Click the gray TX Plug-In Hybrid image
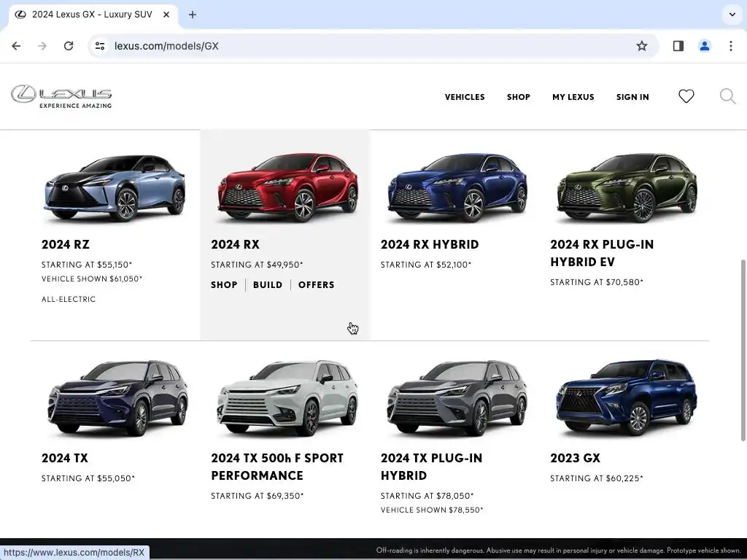Viewport: 747px width, 560px height. point(457,398)
